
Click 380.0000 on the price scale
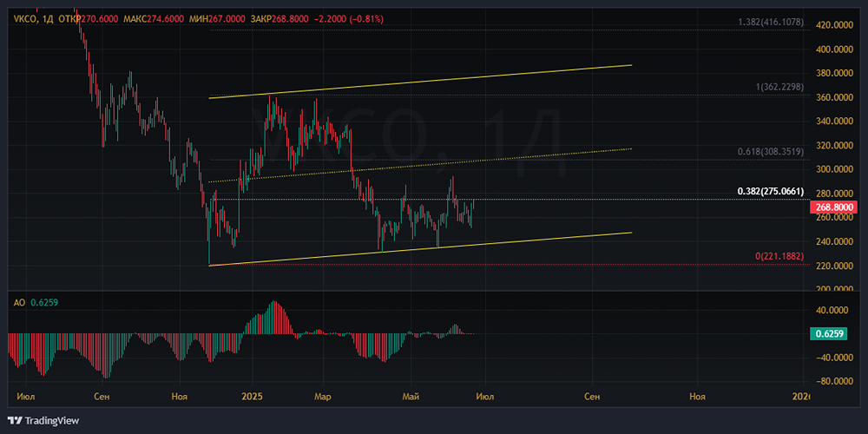[x=833, y=73]
